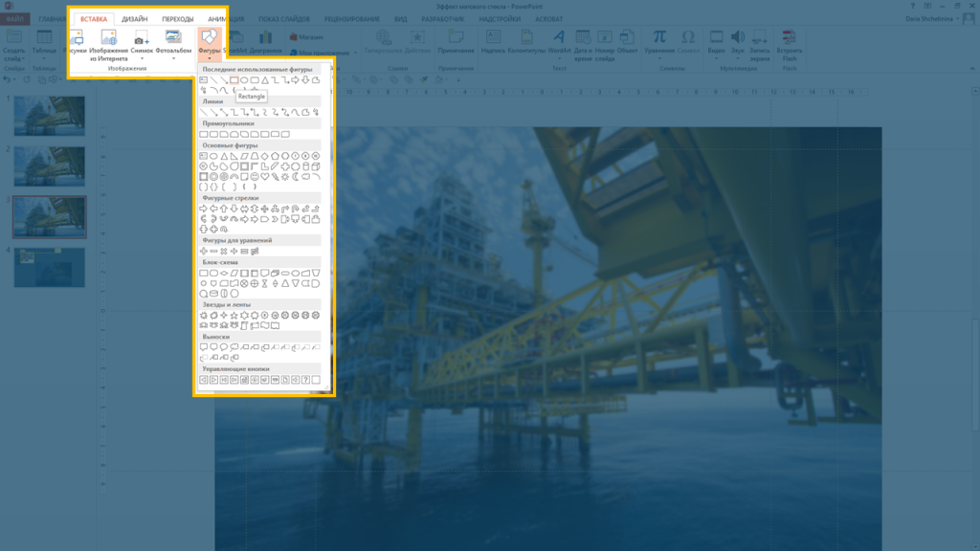Select the Rectangle shape in recently used shapes
980x551 pixels.
point(234,80)
